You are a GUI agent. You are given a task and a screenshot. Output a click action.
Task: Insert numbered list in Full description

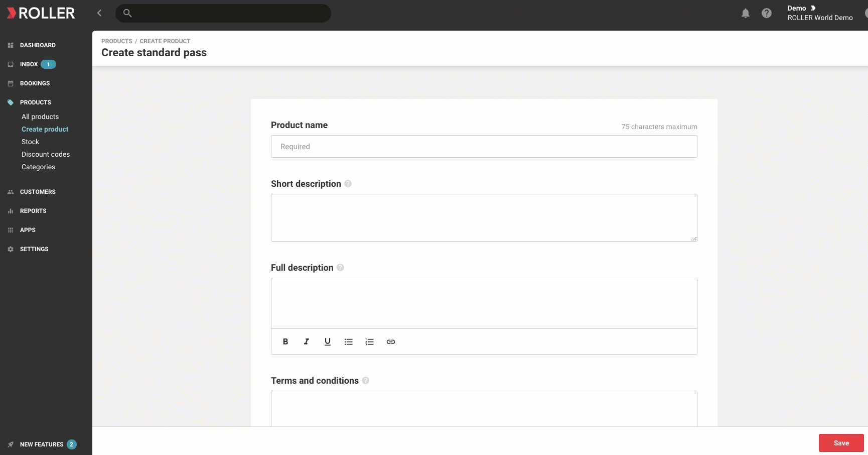point(370,342)
